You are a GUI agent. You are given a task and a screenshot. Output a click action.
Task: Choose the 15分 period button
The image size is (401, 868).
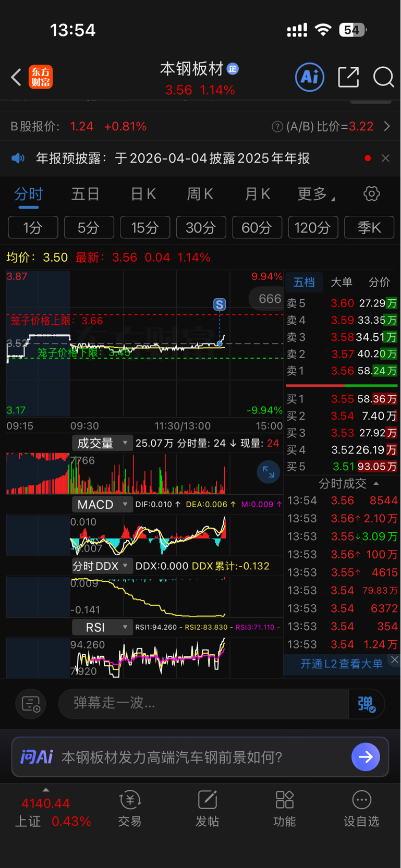[x=145, y=227]
